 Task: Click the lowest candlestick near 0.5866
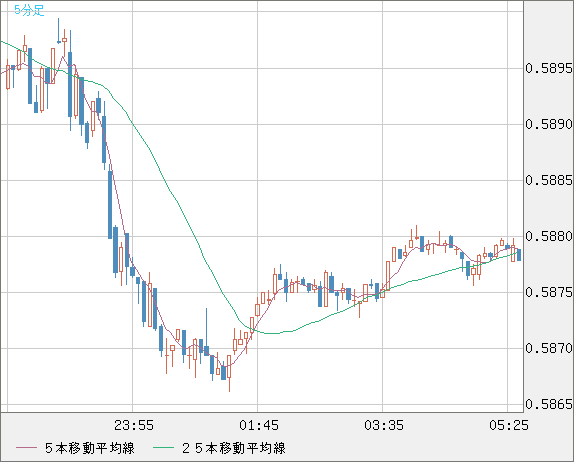(x=230, y=373)
